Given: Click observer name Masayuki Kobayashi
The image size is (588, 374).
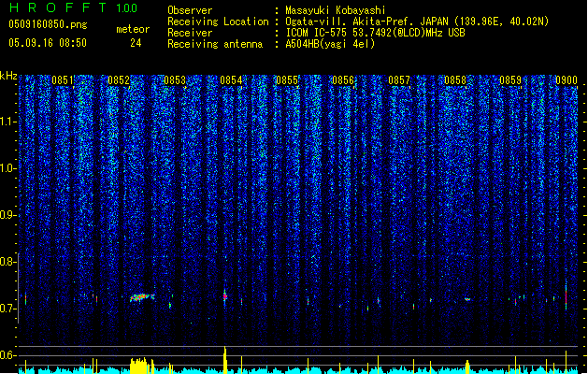Looking at the screenshot, I should pos(335,10).
